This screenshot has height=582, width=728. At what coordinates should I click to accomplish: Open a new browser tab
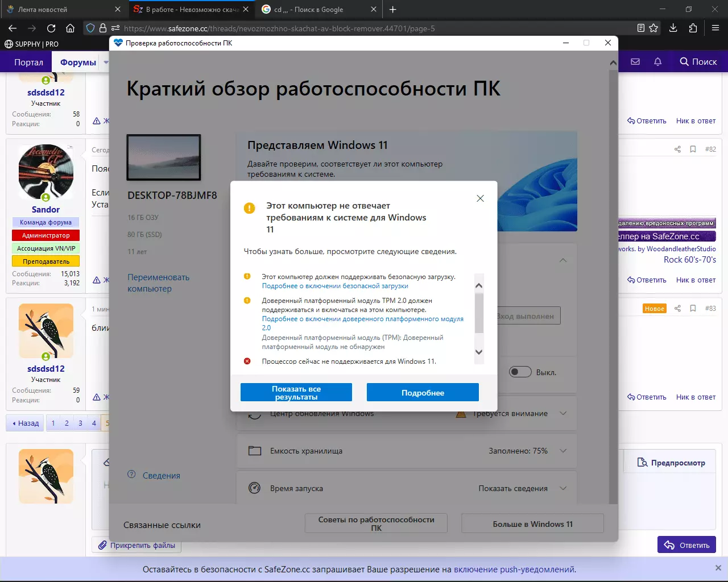[x=393, y=9]
